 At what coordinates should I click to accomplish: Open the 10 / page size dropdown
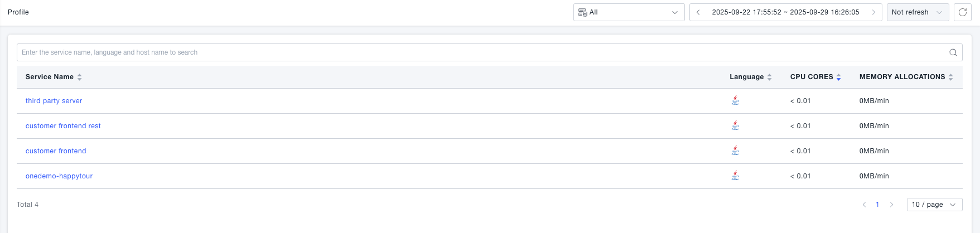(934, 205)
